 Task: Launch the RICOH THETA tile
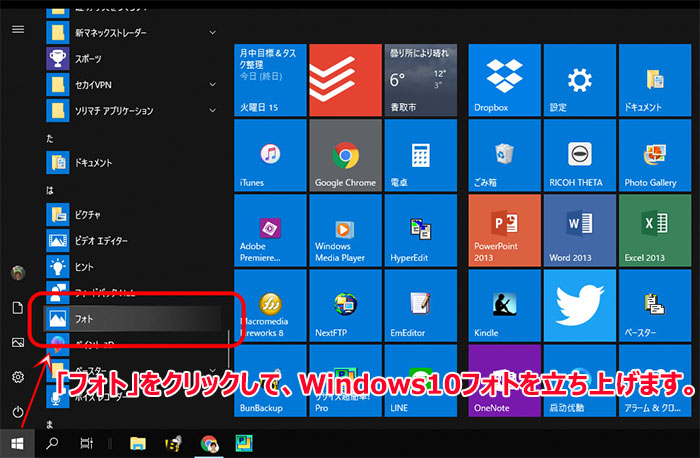click(x=579, y=155)
